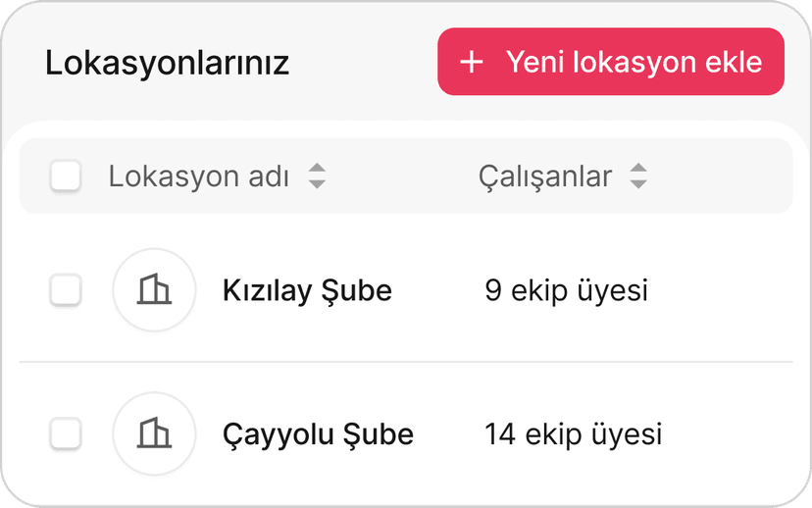Open the Kızılay Şube location name
Image resolution: width=812 pixels, height=508 pixels.
(x=307, y=291)
